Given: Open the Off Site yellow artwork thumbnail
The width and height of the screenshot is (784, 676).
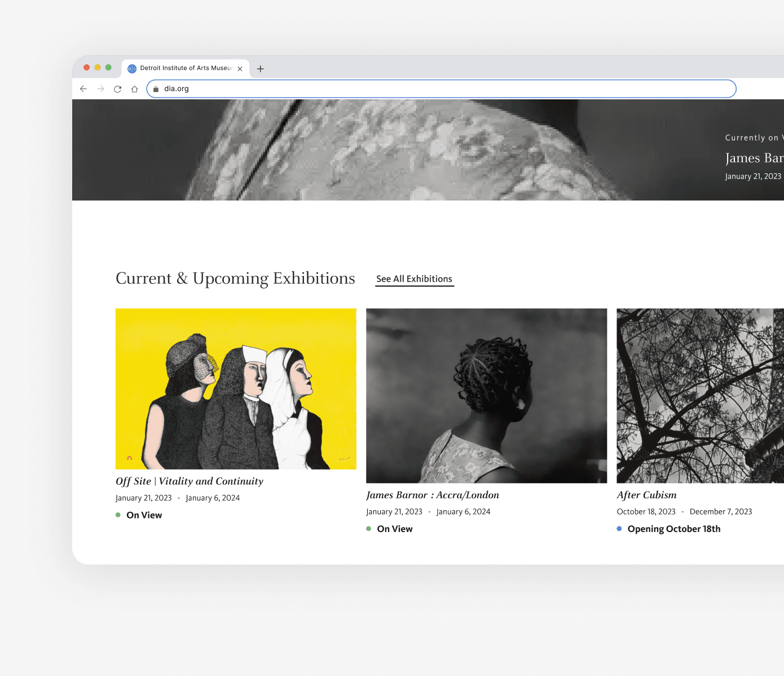Looking at the screenshot, I should pyautogui.click(x=236, y=389).
